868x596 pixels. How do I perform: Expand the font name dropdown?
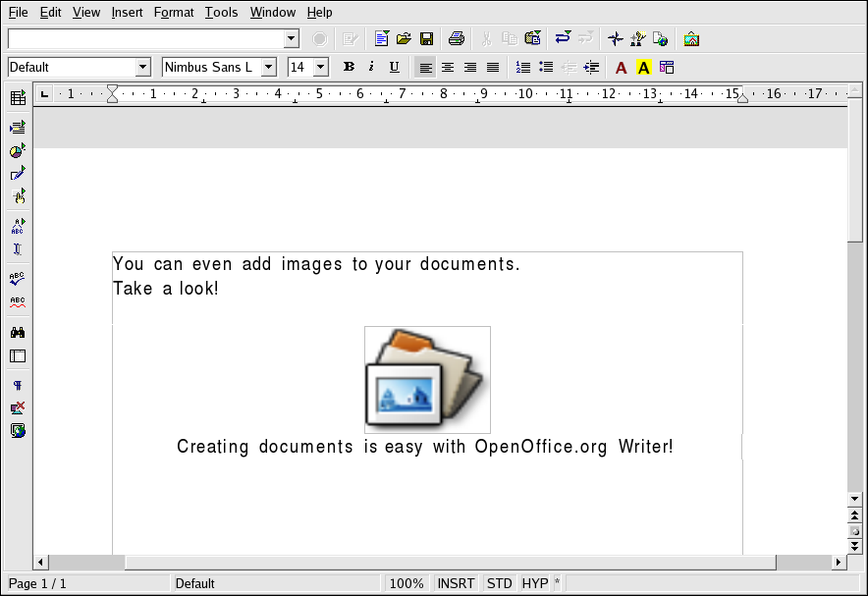[269, 67]
